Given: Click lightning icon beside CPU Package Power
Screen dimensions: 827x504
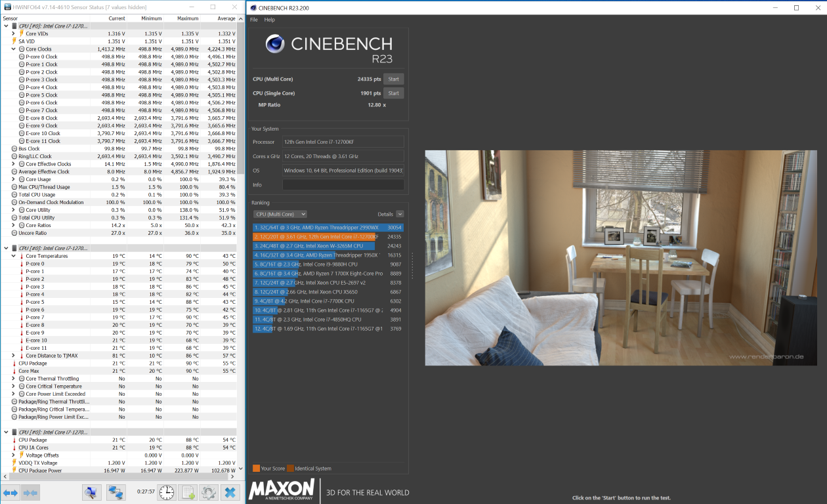Looking at the screenshot, I should coord(14,471).
